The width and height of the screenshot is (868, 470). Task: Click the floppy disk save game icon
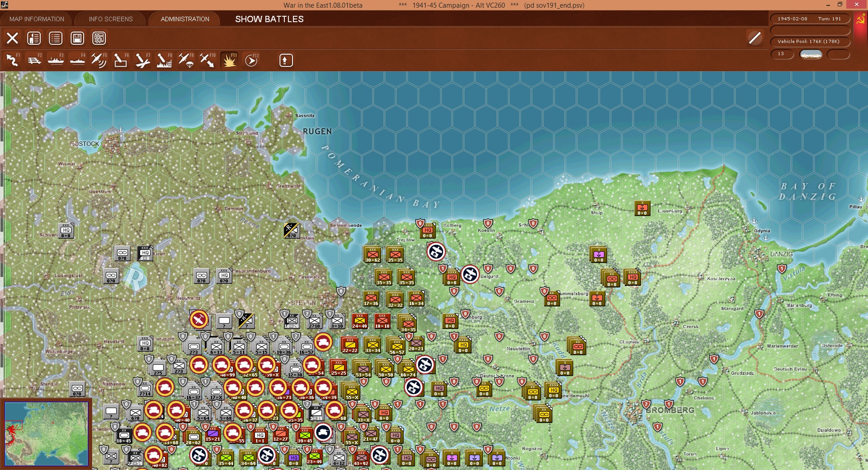(77, 38)
